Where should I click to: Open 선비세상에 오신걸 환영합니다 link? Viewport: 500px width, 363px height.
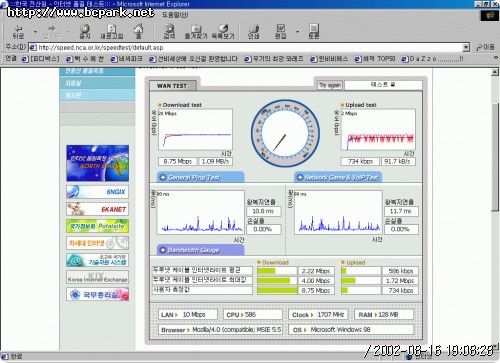pyautogui.click(x=194, y=59)
